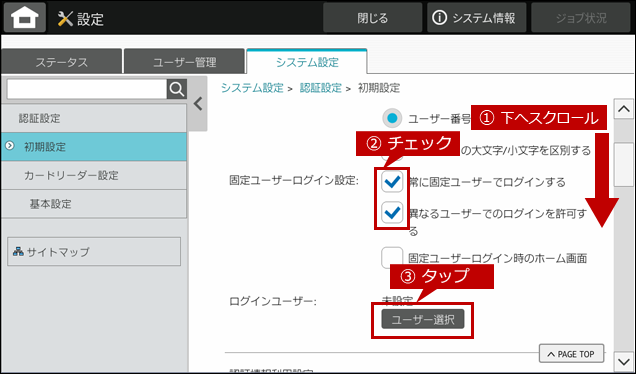Tap the ユーザー選択 button
This screenshot has height=374, width=636.
(423, 320)
